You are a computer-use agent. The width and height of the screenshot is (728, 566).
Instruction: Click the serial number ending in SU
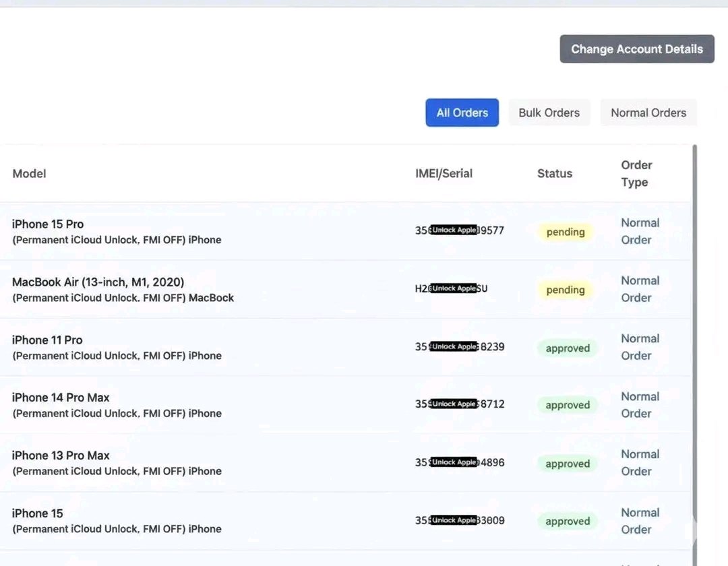pos(451,288)
